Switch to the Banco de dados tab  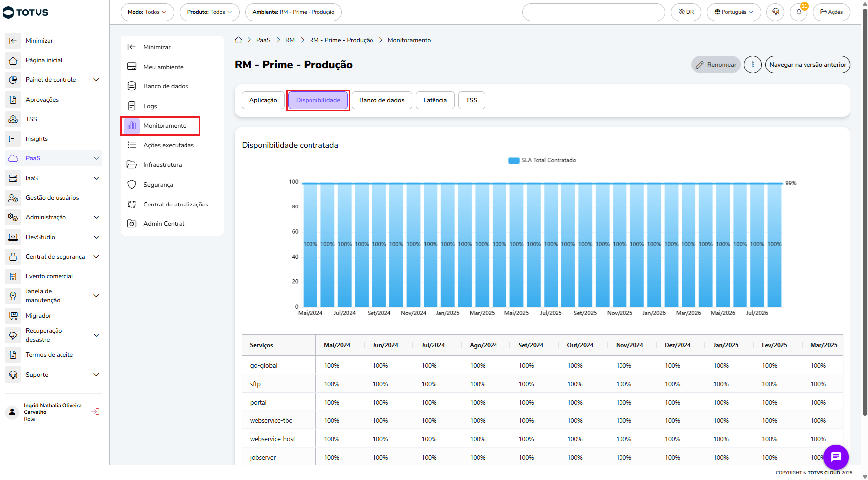(382, 100)
